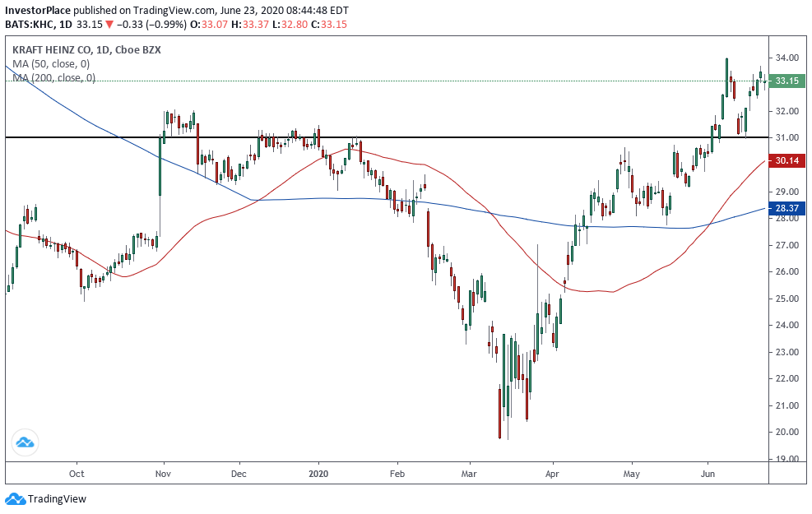Screen dimensions: 812x514
Task: Click the round cloud badge inside chart
Action: [25, 442]
